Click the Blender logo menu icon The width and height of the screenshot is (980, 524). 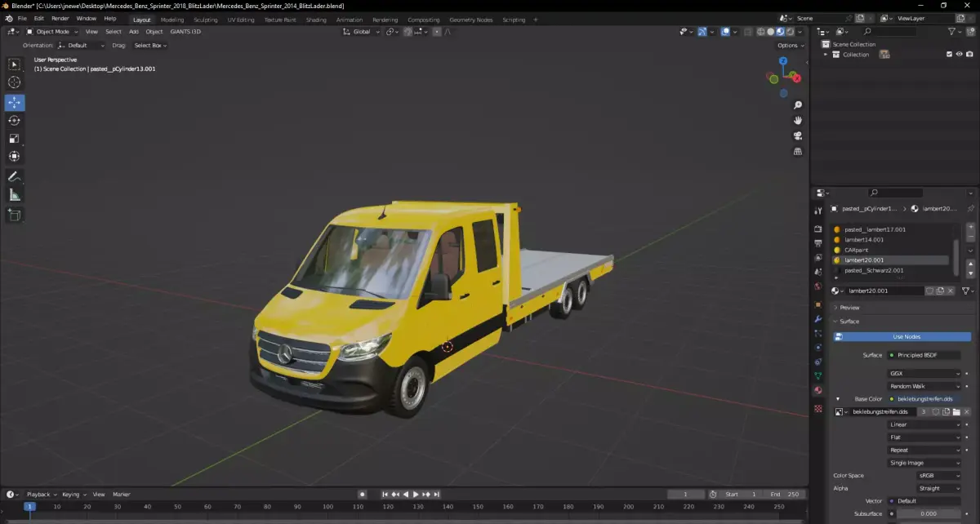(8, 19)
